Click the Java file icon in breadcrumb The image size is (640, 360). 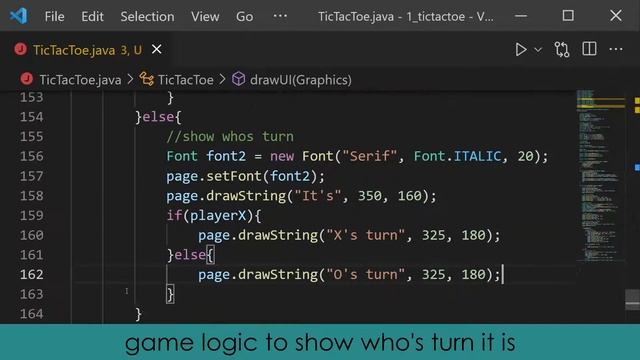pyautogui.click(x=27, y=79)
